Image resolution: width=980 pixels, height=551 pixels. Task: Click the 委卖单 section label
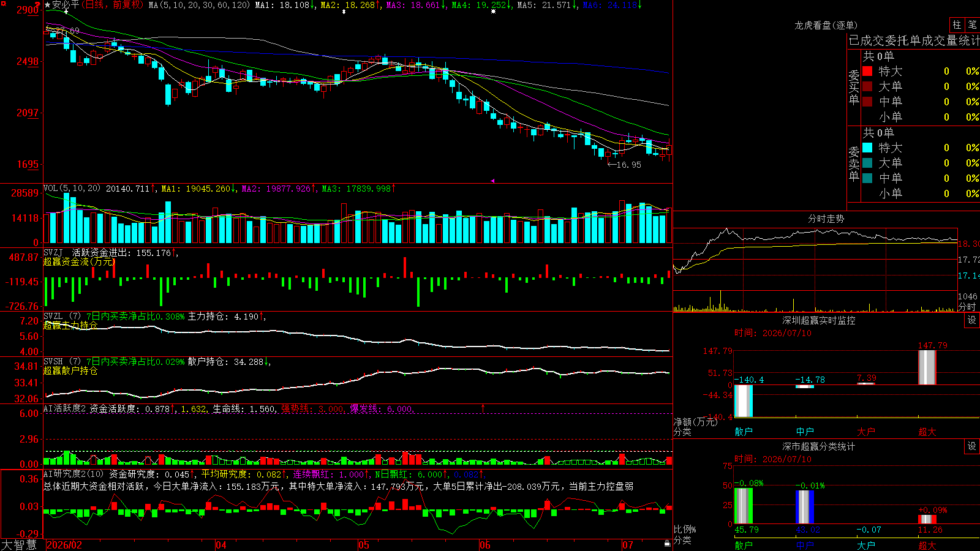(854, 163)
